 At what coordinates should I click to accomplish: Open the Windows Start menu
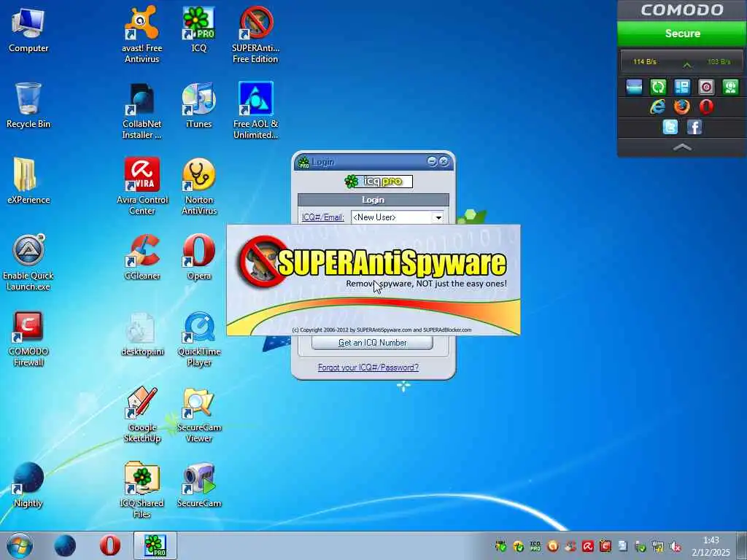20,545
